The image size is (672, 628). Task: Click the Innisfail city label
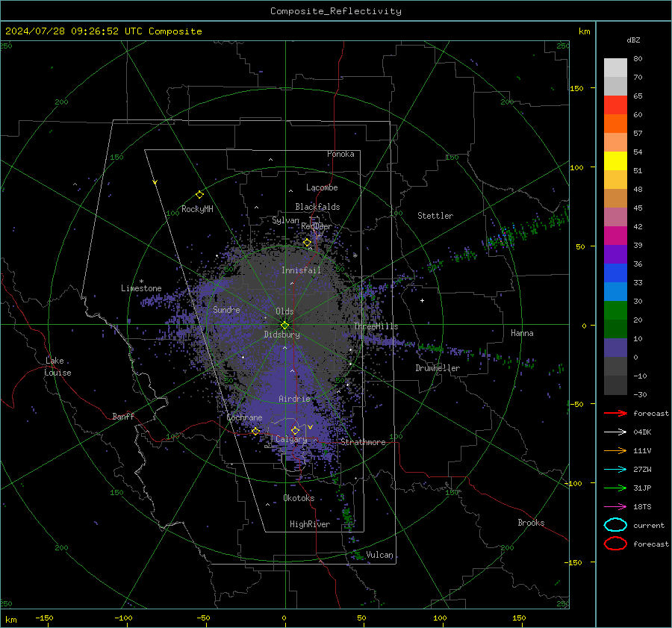coord(301,270)
